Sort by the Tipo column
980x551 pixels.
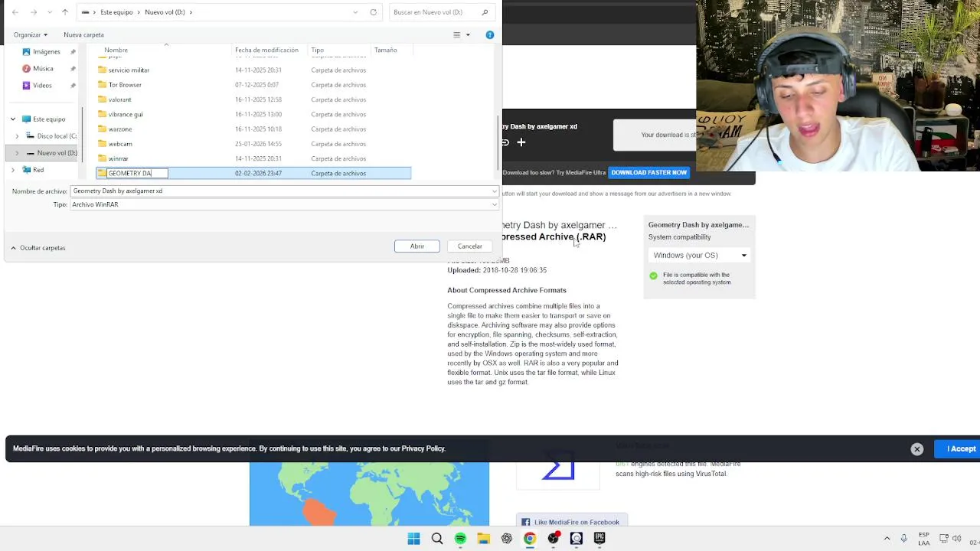point(317,50)
